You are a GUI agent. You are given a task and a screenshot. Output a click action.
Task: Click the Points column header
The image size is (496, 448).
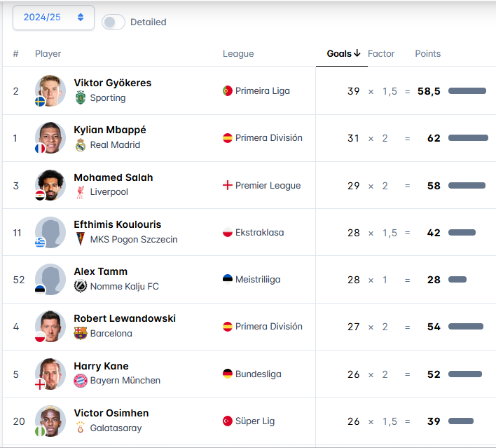427,54
